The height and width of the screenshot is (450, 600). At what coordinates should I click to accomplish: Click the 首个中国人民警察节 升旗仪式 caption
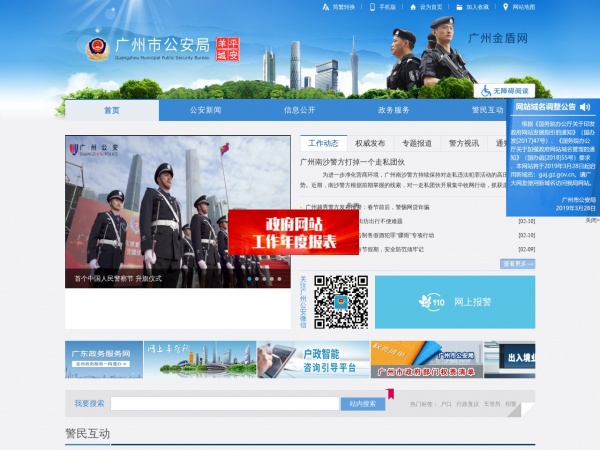118,279
